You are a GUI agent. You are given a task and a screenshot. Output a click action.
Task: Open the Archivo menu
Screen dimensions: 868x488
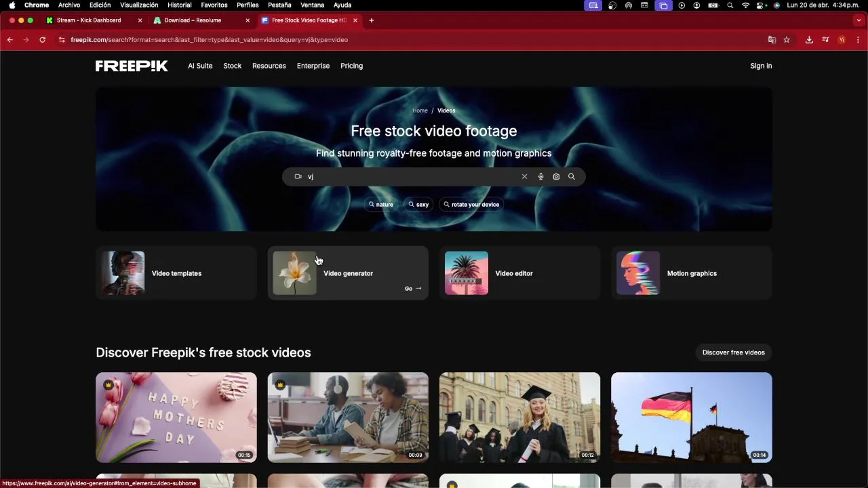coord(69,5)
